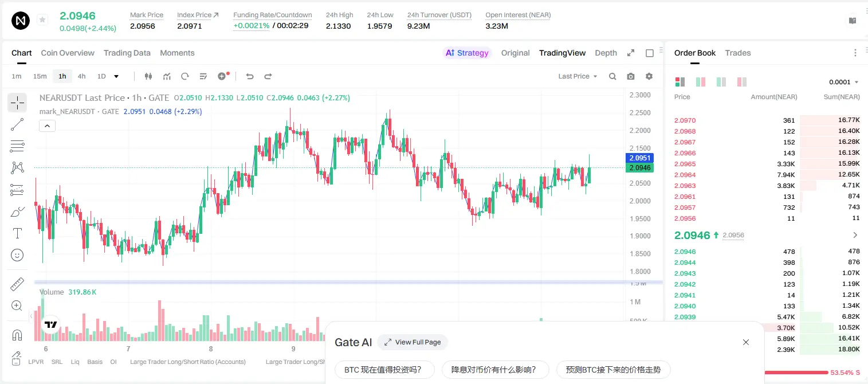
Task: Switch to the Trades tab
Action: point(738,53)
